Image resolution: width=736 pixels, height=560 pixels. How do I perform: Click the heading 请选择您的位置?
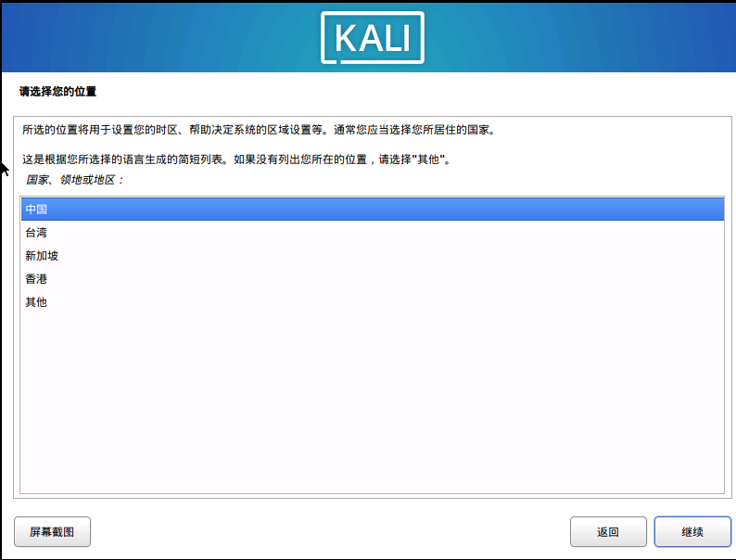(x=57, y=92)
